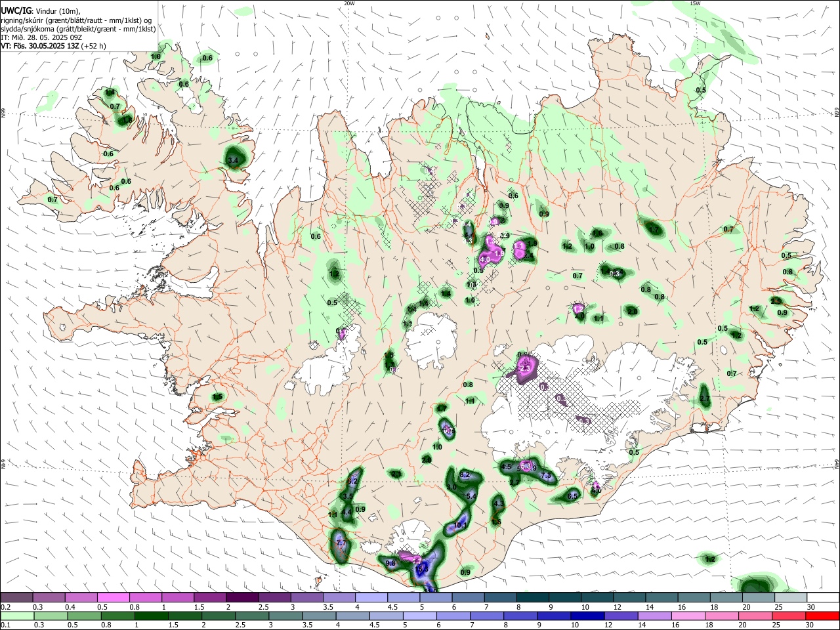Pick the bright red above-30 swatch in the rain legend
Image resolution: width=840 pixels, height=630 pixels.
point(823,616)
